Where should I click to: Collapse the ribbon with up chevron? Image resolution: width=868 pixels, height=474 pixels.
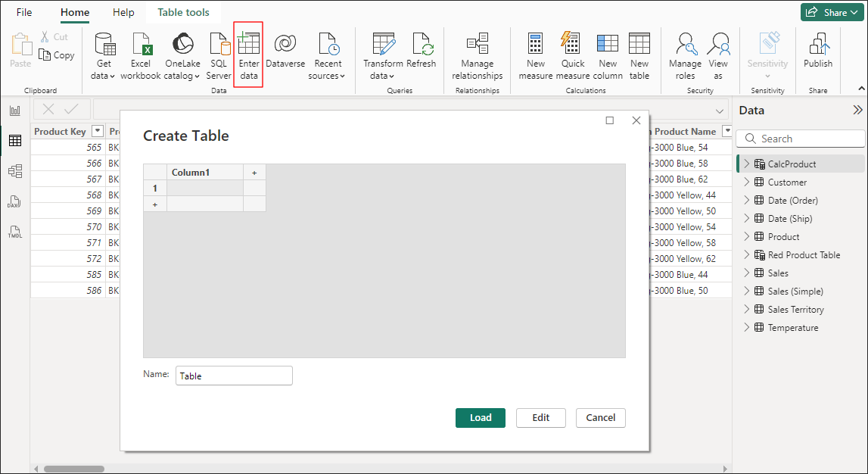coord(861,89)
